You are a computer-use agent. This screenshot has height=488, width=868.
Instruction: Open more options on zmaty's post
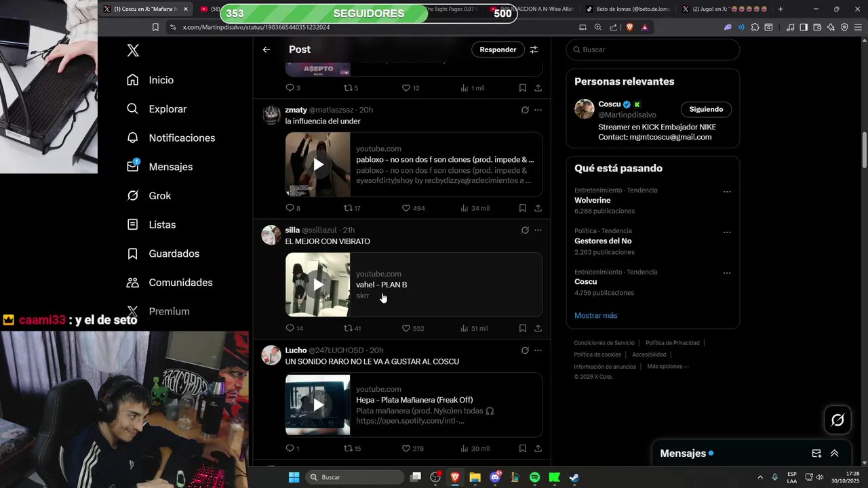(538, 110)
